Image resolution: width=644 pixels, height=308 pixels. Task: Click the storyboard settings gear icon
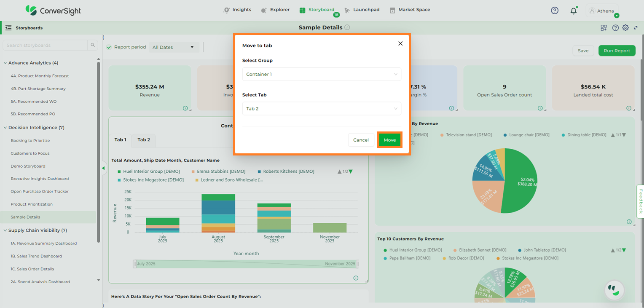625,28
